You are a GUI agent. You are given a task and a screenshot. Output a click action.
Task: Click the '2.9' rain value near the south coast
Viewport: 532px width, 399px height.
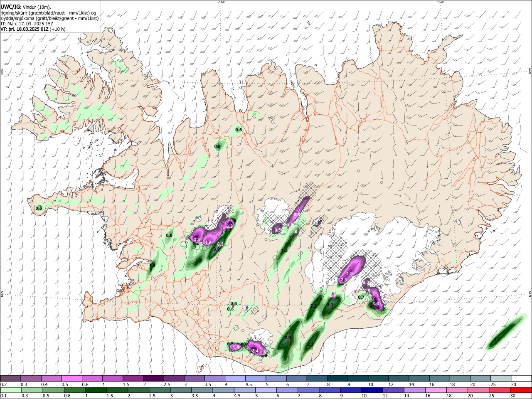click(287, 337)
